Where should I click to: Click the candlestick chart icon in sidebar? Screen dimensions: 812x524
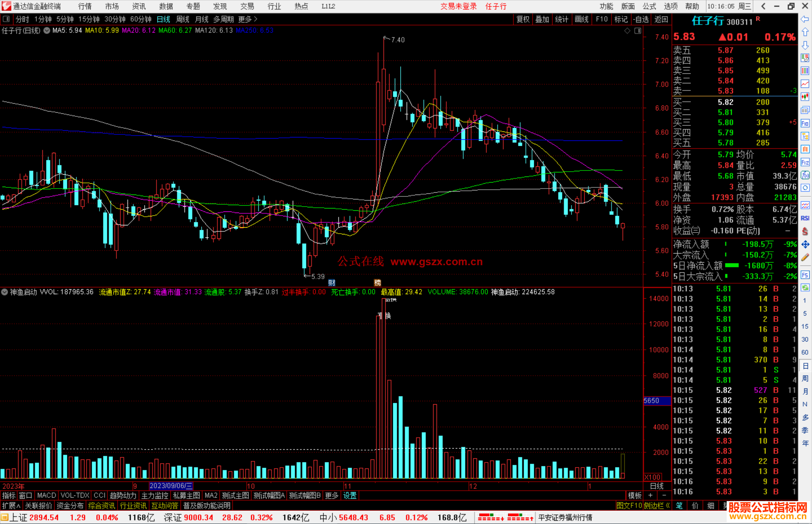coord(805,97)
